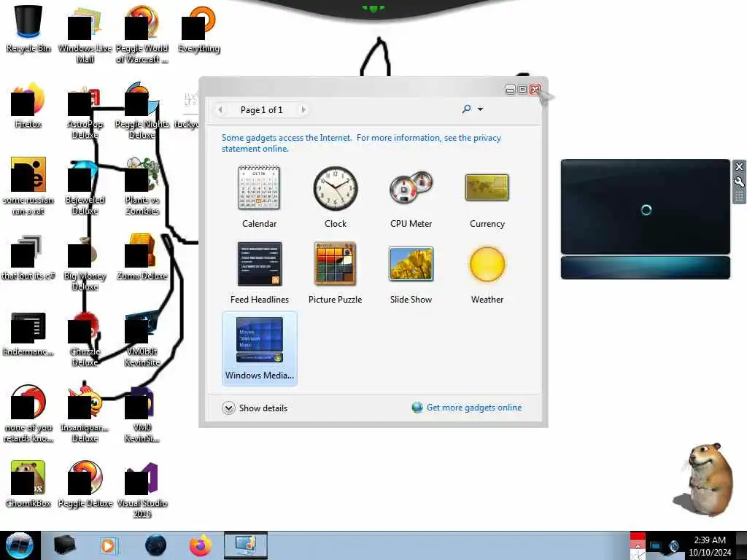The height and width of the screenshot is (560, 747).
Task: Go to next gadget gallery page
Action: (303, 110)
